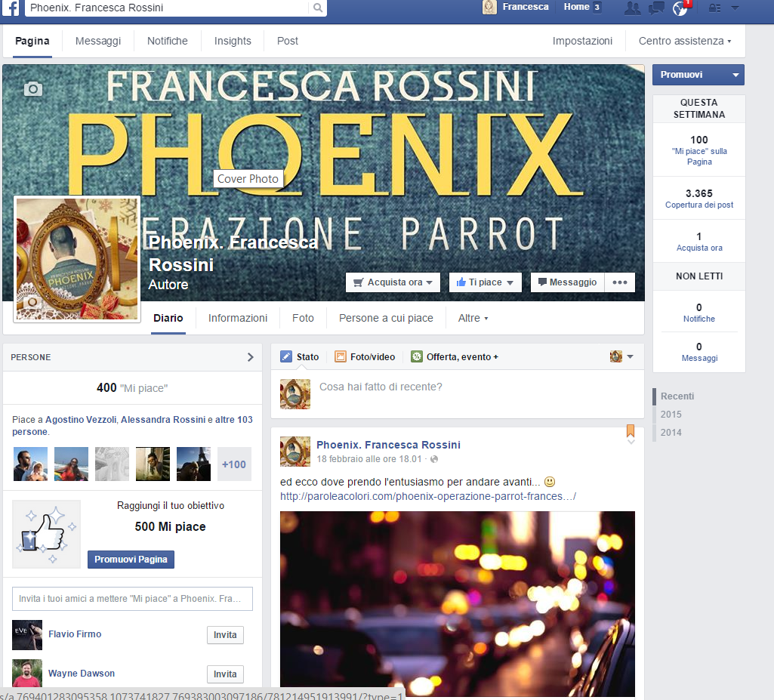Image resolution: width=774 pixels, height=700 pixels.
Task: Open the Ti piace dropdown button
Action: click(486, 282)
